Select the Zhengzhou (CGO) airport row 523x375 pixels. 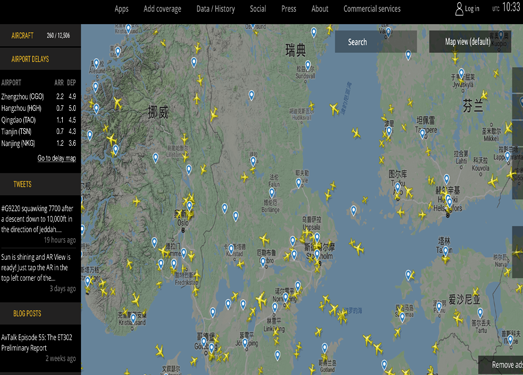[39, 97]
